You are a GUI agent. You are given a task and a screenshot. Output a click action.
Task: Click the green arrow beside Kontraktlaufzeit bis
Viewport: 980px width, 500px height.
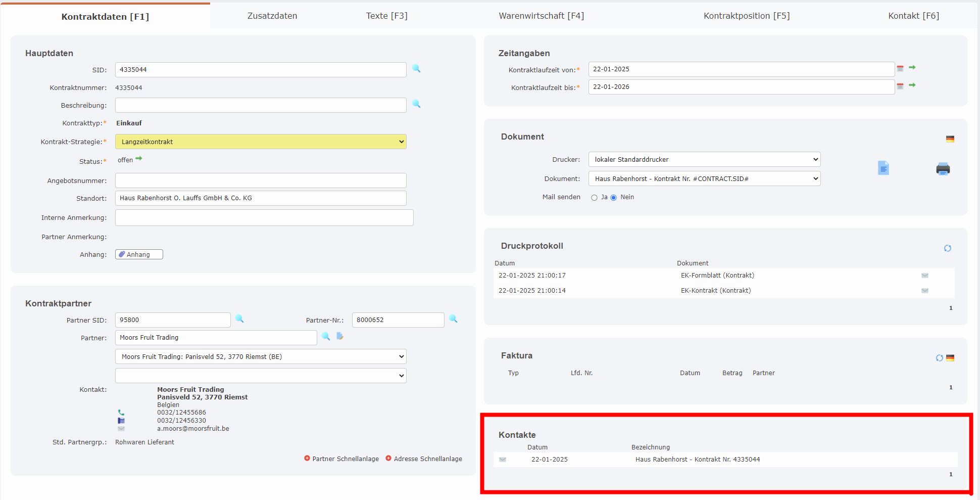coord(912,86)
